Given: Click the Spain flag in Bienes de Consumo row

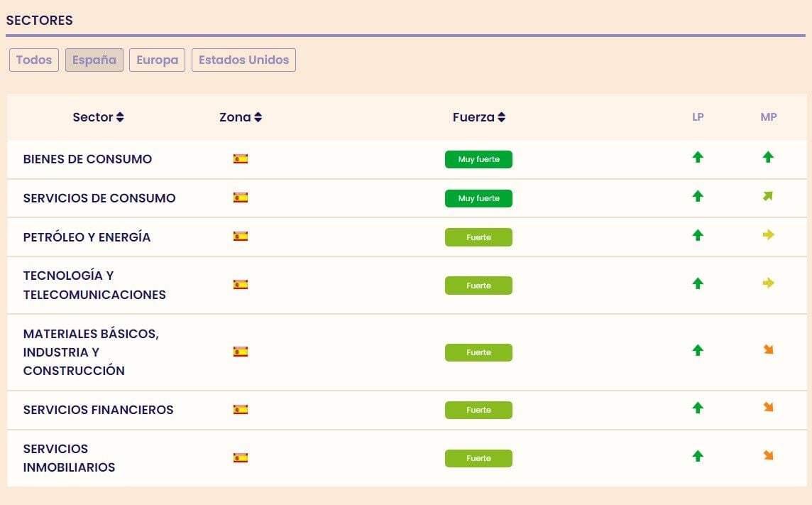Looking at the screenshot, I should point(241,159).
